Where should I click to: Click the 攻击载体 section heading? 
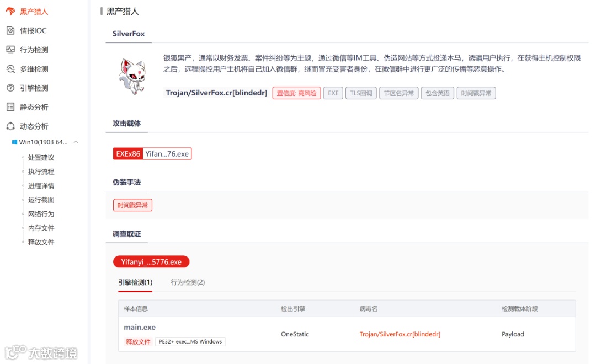pos(126,124)
